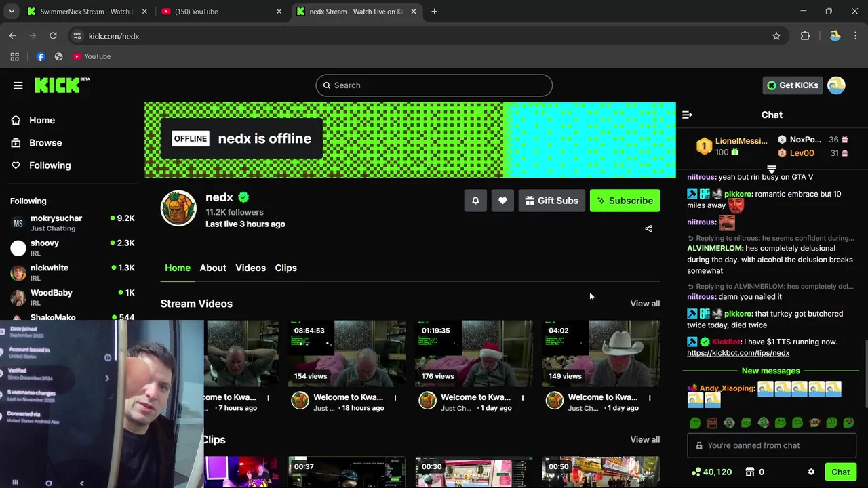The width and height of the screenshot is (868, 488).
Task: Open the 04:02 stream video
Action: [x=601, y=354]
